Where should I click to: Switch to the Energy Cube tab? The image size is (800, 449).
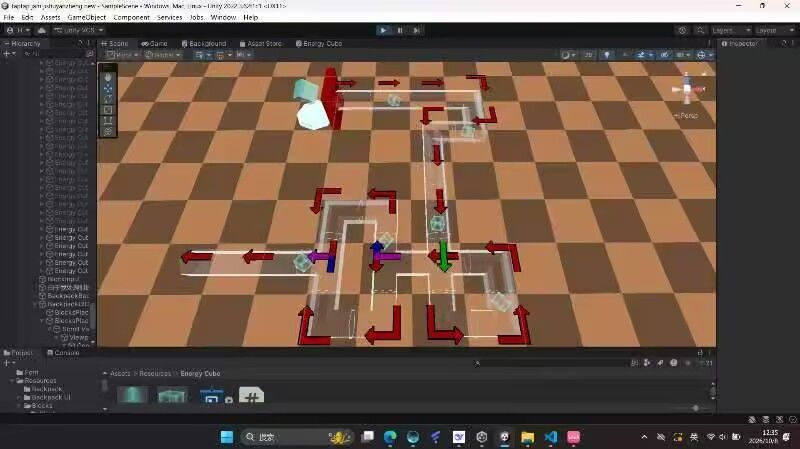318,44
